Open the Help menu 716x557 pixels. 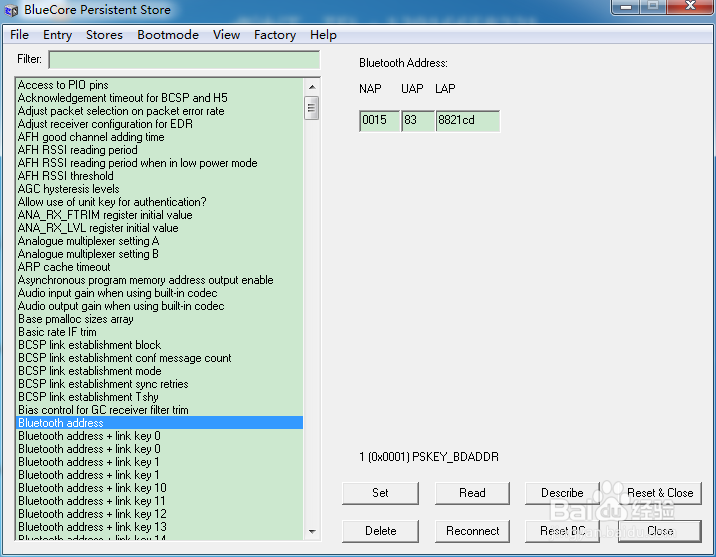coord(323,35)
